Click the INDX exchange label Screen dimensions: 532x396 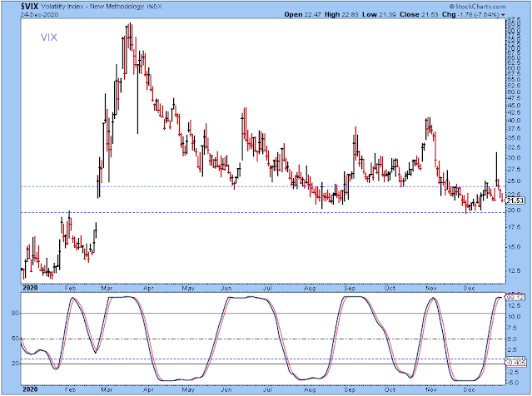click(154, 7)
